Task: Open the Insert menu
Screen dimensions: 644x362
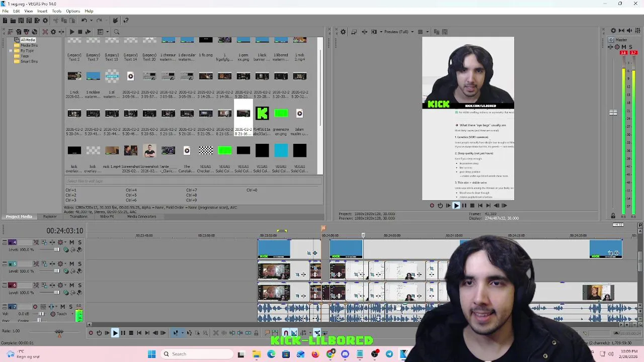Action: (x=42, y=11)
